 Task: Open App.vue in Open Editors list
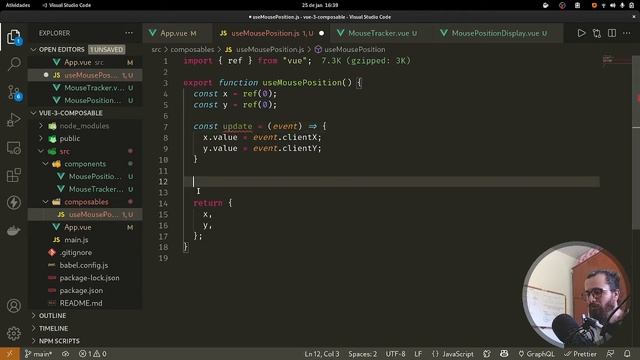(85, 62)
